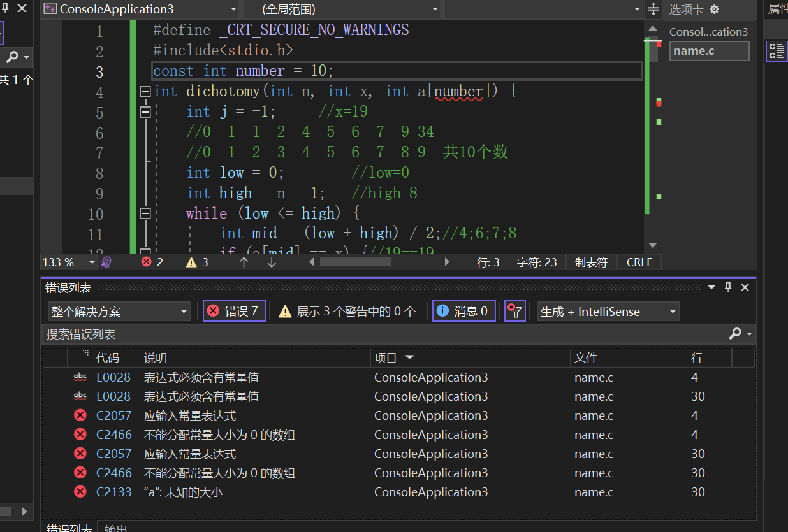Open the (全局范围) scope dropdown
The width and height of the screenshot is (788, 532).
click(342, 9)
